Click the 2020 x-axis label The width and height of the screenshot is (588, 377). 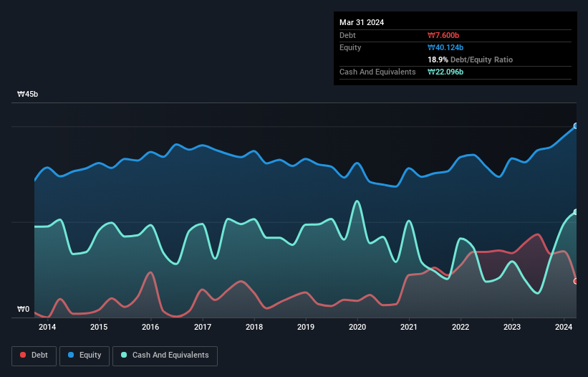click(357, 327)
